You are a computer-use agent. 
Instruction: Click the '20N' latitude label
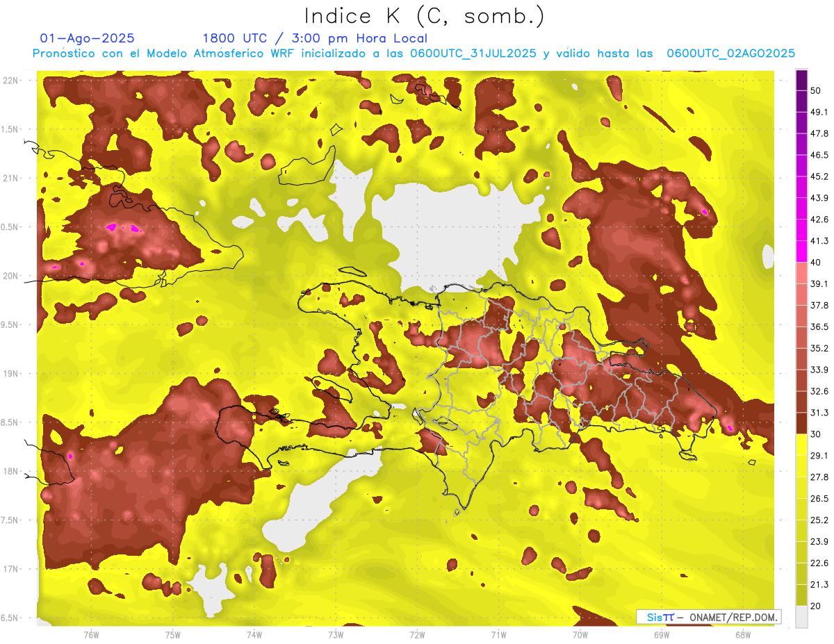pyautogui.click(x=12, y=276)
